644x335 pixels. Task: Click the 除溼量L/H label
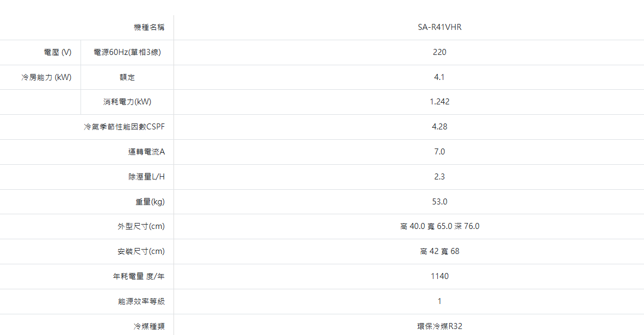[143, 177]
